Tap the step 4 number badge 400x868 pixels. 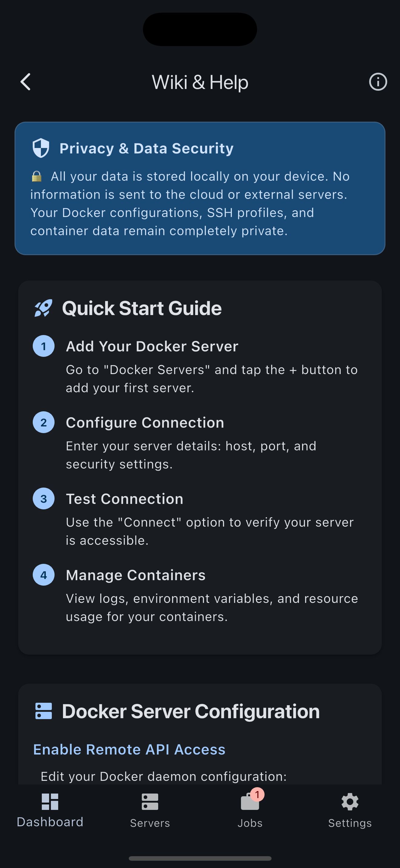coord(44,575)
